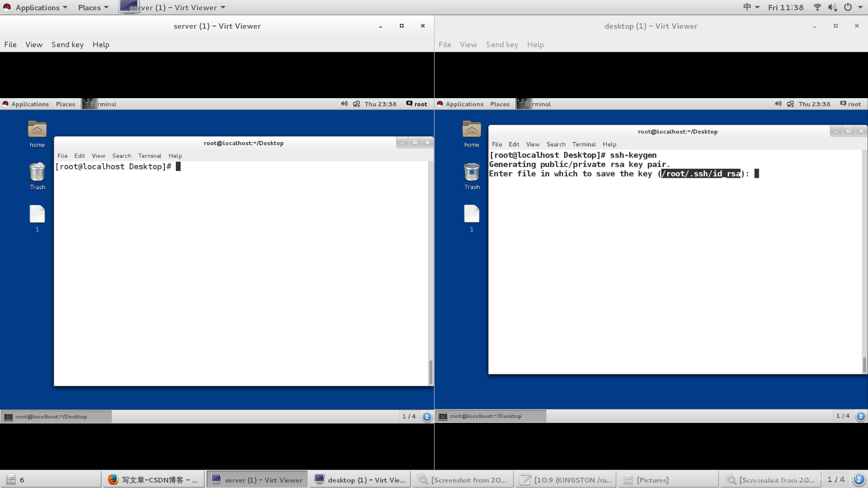Image resolution: width=868 pixels, height=488 pixels.
Task: Open Edit menu in desktop guest terminal
Action: tap(514, 144)
